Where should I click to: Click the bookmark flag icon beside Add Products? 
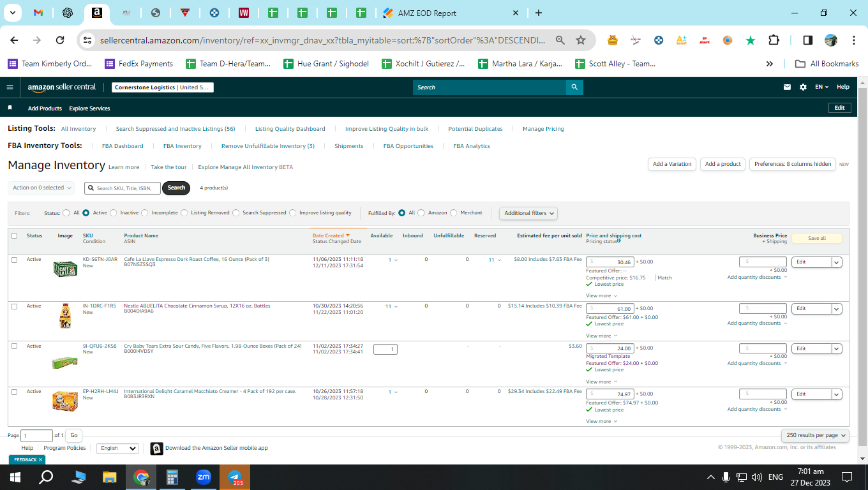[x=10, y=108]
